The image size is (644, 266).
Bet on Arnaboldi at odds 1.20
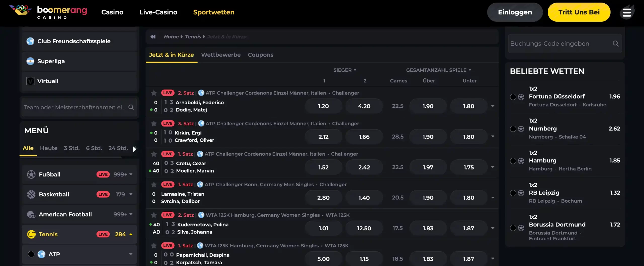[x=324, y=106]
